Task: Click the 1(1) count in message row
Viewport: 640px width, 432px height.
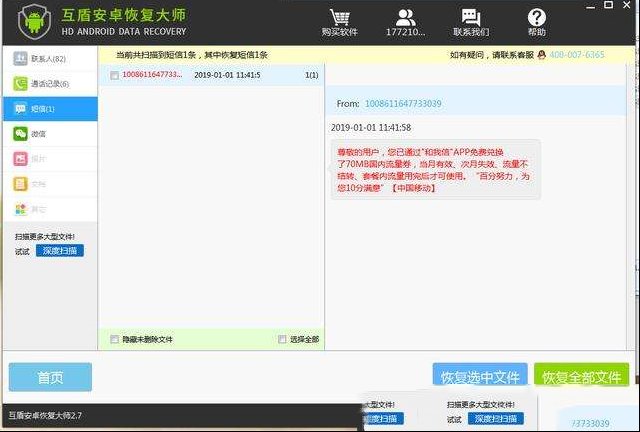Action: click(x=312, y=75)
